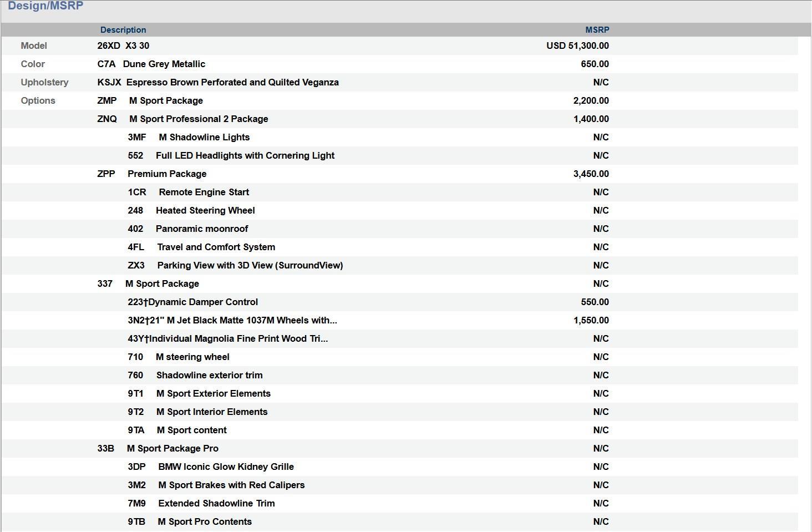Click the USD 51,300.00 base price
812x532 pixels.
[x=577, y=45]
